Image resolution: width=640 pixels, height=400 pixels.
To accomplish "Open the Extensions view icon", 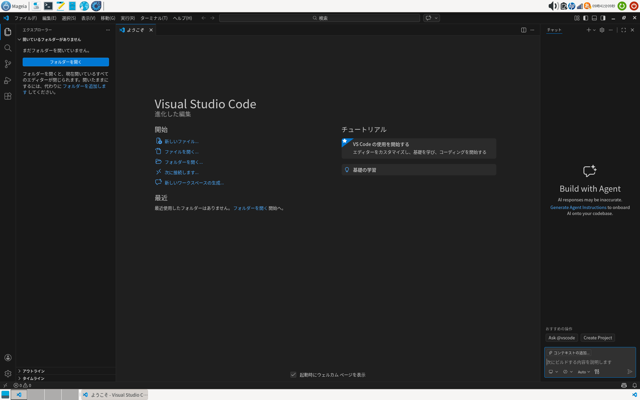I will pyautogui.click(x=8, y=96).
